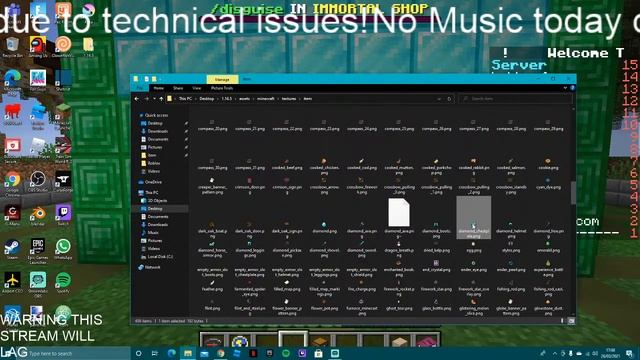Open the Home ribbon tab
This screenshot has width=640, height=360.
tap(158, 88)
